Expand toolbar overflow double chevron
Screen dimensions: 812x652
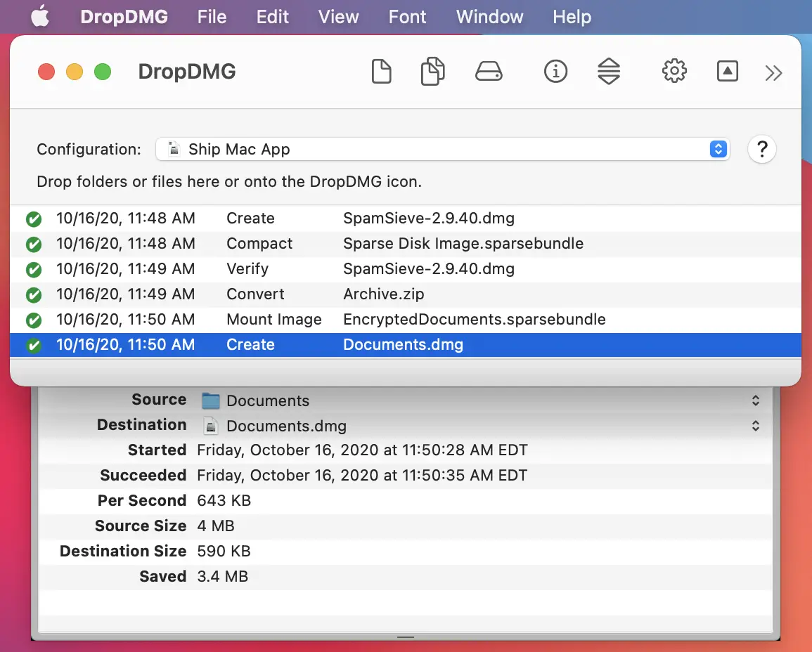(x=773, y=73)
